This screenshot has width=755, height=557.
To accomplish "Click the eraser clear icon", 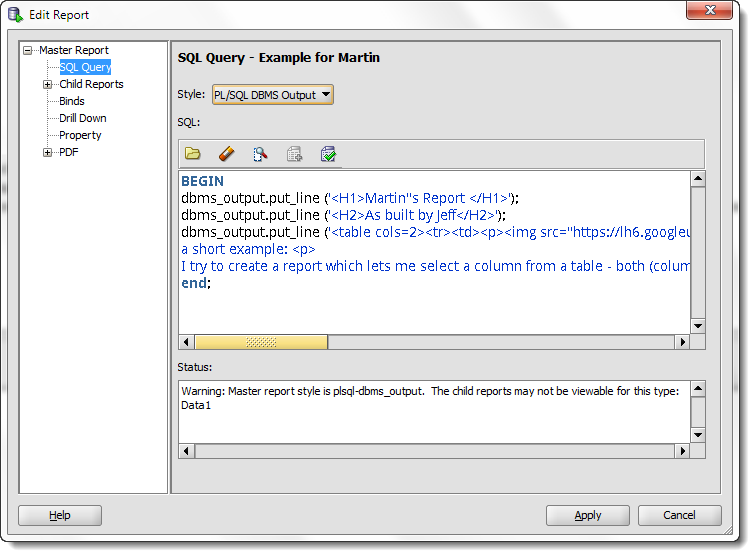I will [226, 154].
